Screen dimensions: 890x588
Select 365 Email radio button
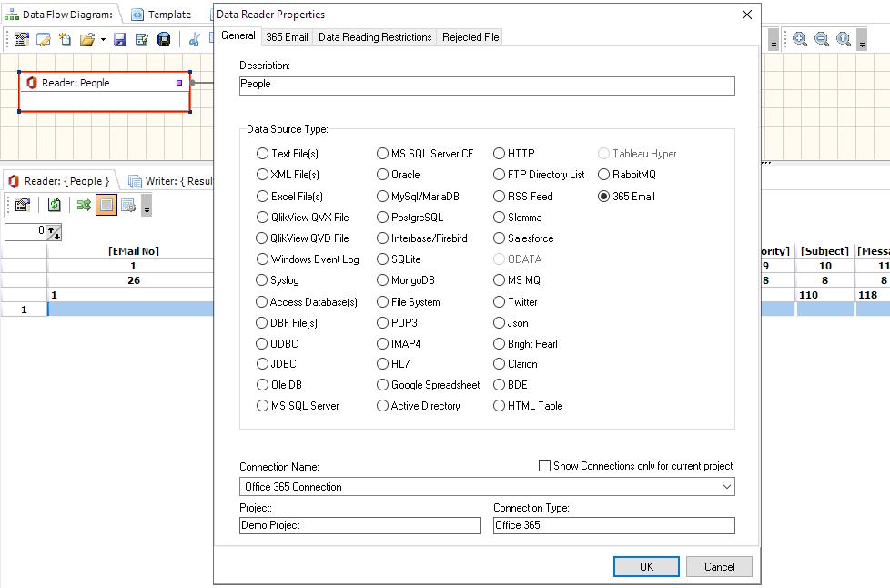(604, 197)
